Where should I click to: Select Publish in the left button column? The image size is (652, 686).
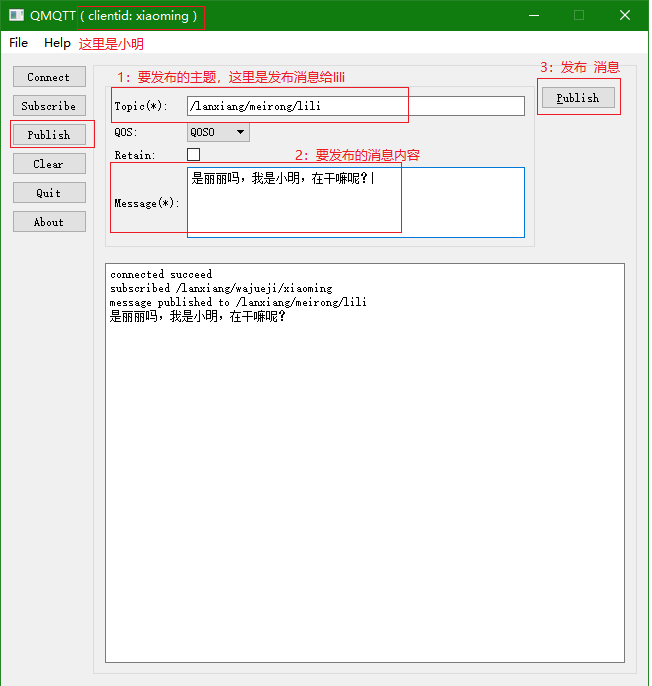pos(49,135)
